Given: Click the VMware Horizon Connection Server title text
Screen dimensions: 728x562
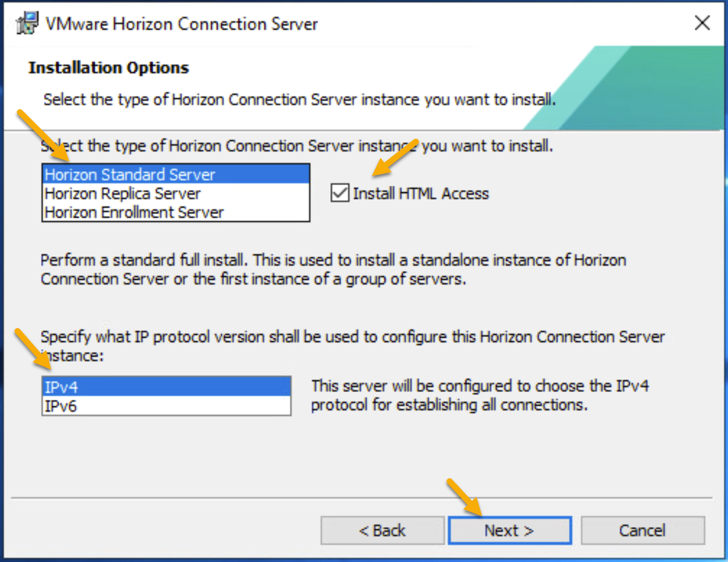Looking at the screenshot, I should pos(182,24).
